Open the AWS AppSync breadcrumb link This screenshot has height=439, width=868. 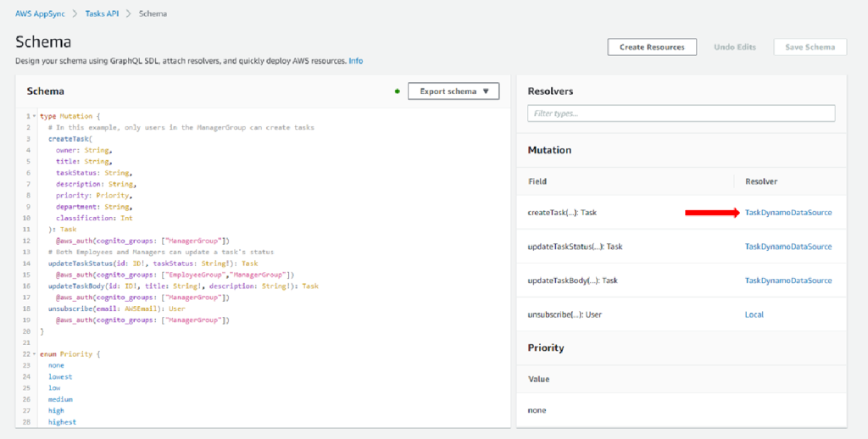[40, 14]
